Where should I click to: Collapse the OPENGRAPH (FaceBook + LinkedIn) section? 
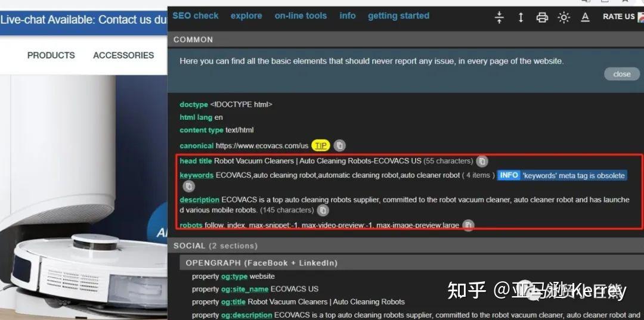point(261,263)
